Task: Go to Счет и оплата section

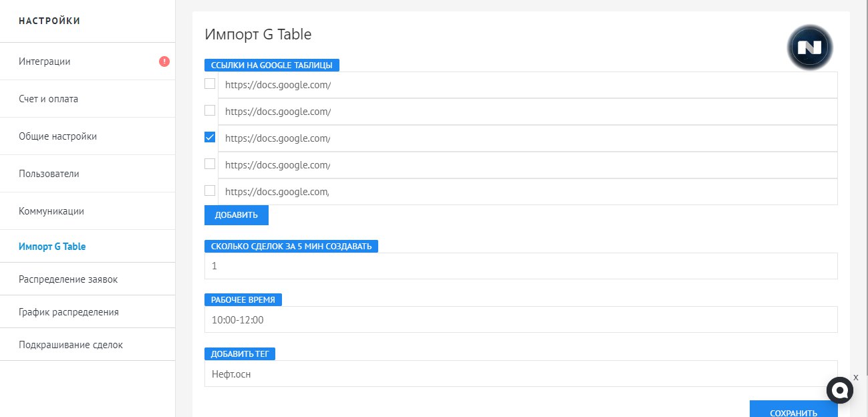Action: point(49,99)
